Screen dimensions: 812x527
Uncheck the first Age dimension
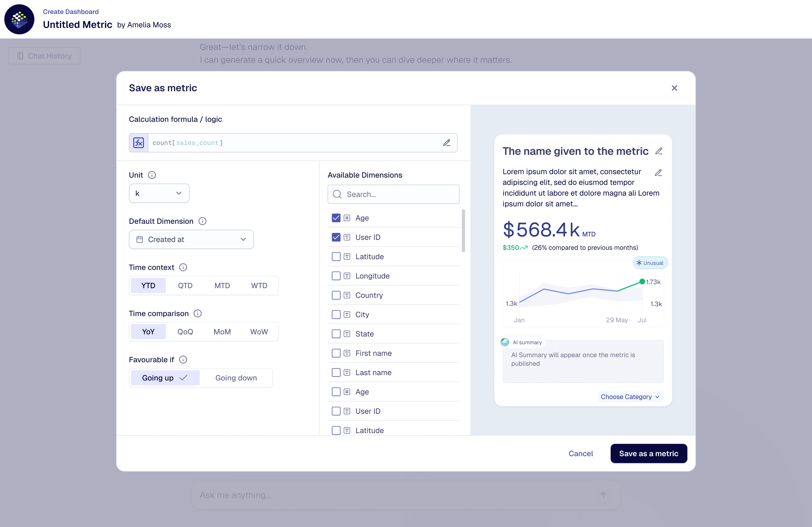336,218
